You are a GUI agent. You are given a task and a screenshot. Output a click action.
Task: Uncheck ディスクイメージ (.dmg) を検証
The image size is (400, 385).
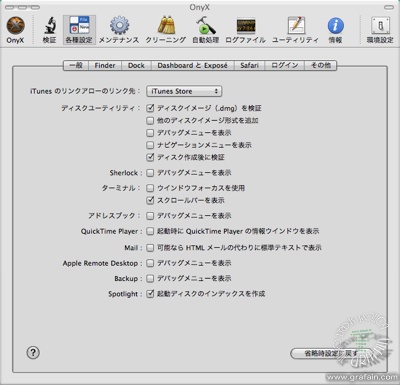click(x=150, y=108)
